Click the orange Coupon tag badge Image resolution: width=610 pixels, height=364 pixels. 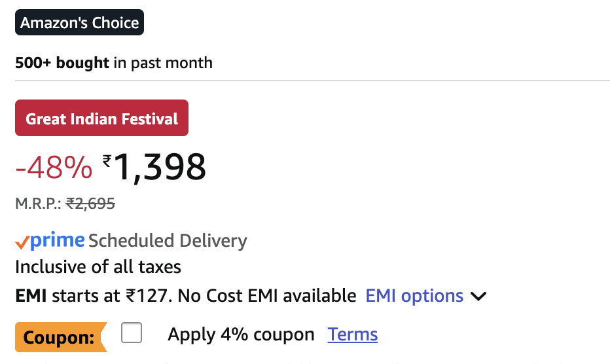point(60,338)
